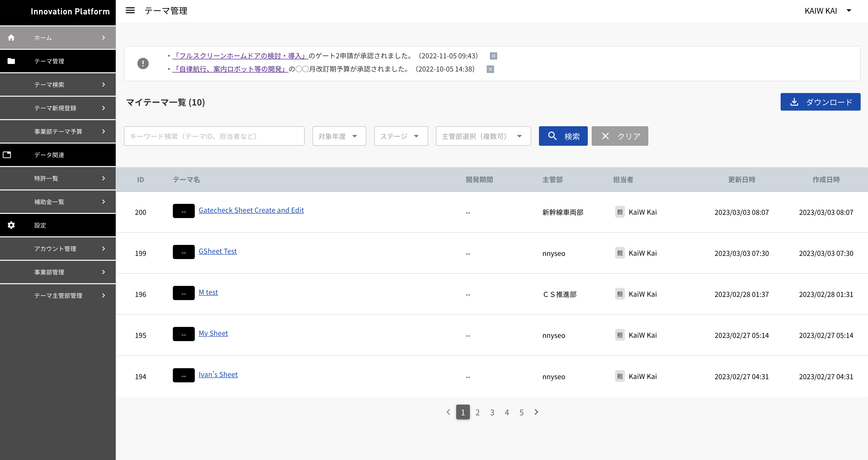
Task: Click the データ関連 tab icon
Action: tap(7, 155)
